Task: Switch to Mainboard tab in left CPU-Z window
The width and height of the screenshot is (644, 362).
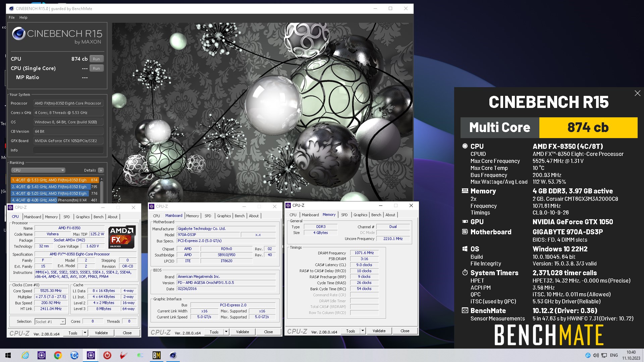Action: [33, 217]
